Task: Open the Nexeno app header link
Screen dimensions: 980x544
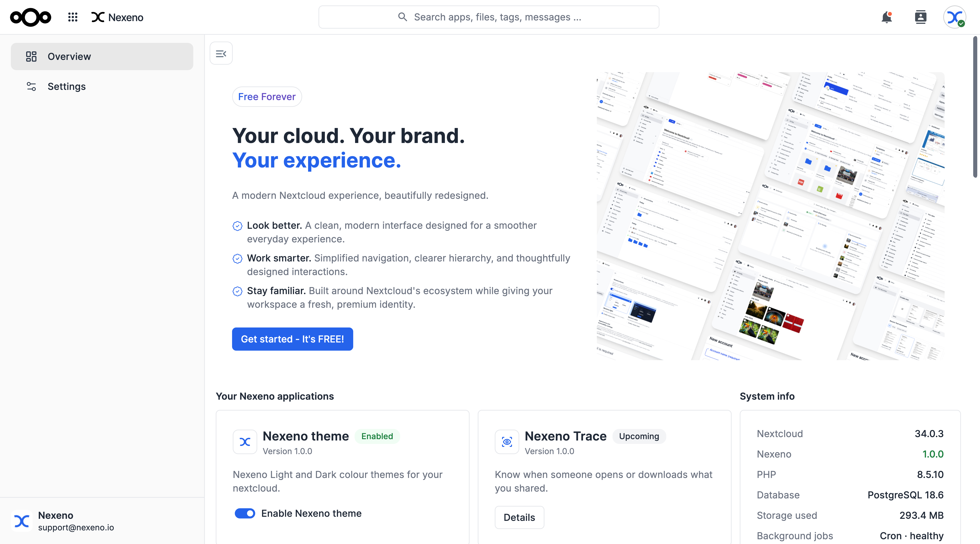Action: 117,17
